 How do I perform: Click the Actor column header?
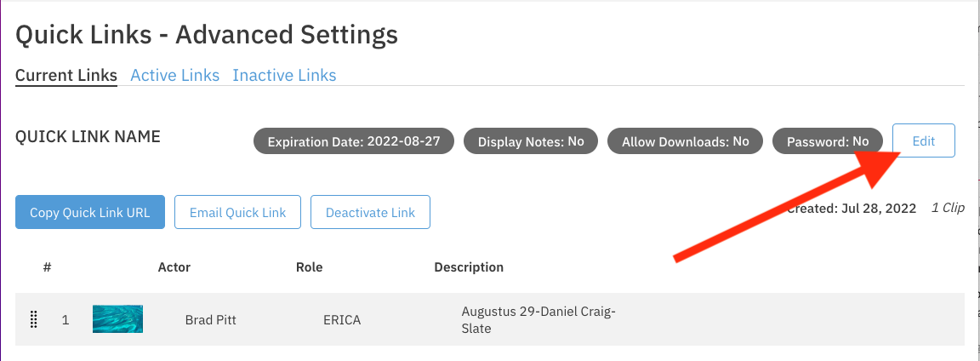174,267
